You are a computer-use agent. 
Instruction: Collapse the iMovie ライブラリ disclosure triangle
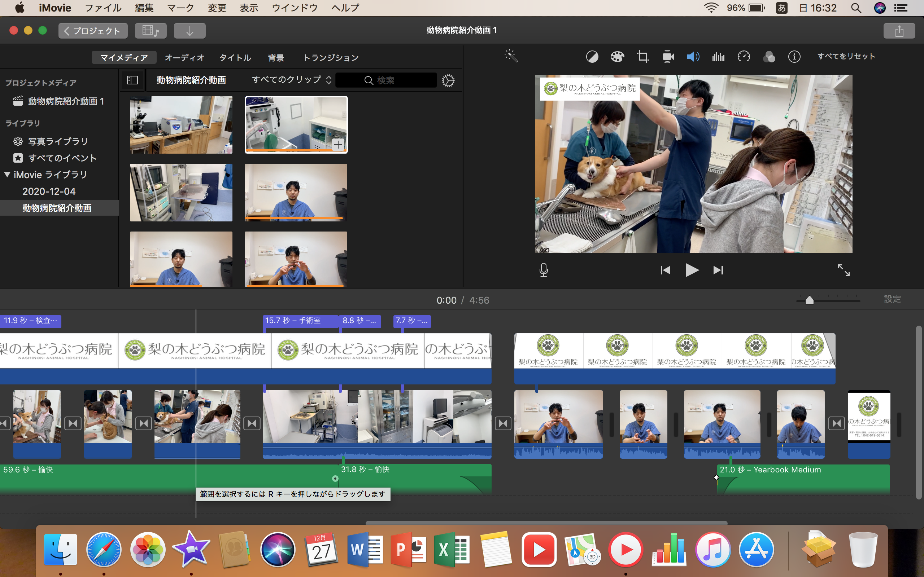(7, 175)
